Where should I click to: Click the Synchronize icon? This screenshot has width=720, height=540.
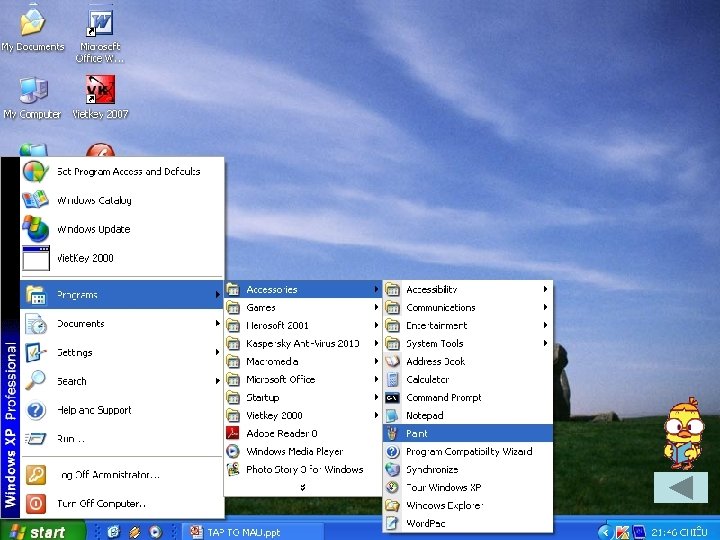(392, 469)
